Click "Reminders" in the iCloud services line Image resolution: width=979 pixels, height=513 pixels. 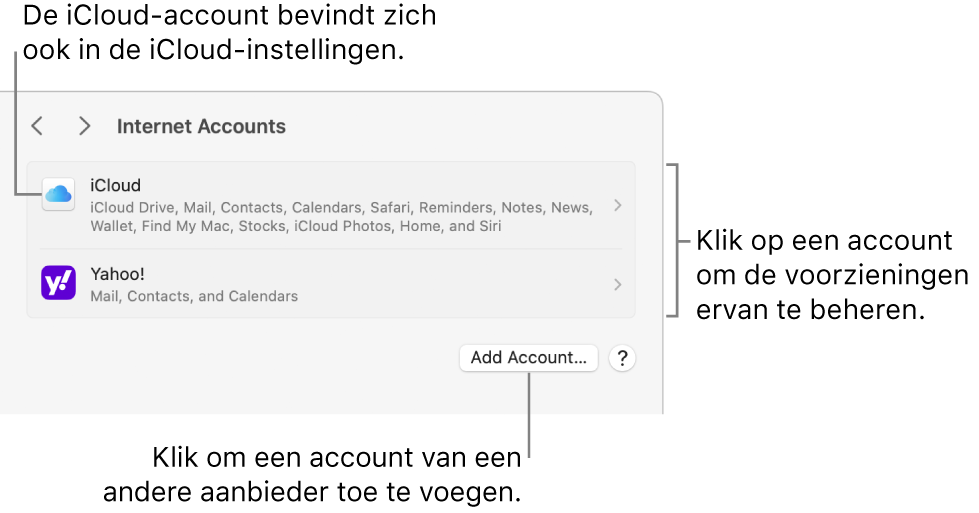coord(455,207)
